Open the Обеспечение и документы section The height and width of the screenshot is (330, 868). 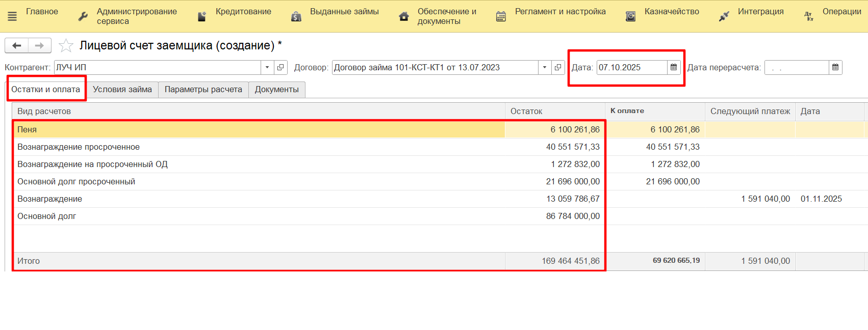(447, 16)
